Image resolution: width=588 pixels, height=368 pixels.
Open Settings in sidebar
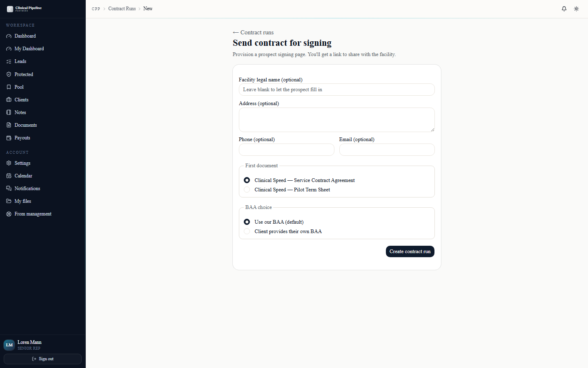click(x=43, y=163)
